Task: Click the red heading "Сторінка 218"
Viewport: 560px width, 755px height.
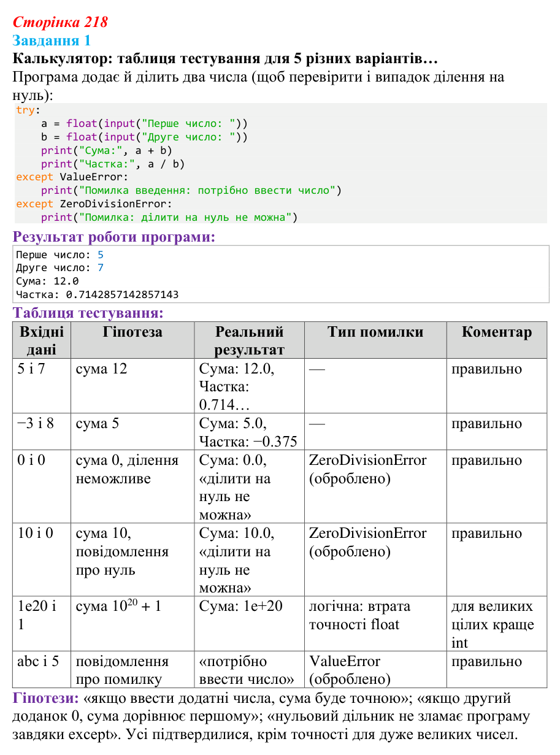Action: click(60, 23)
